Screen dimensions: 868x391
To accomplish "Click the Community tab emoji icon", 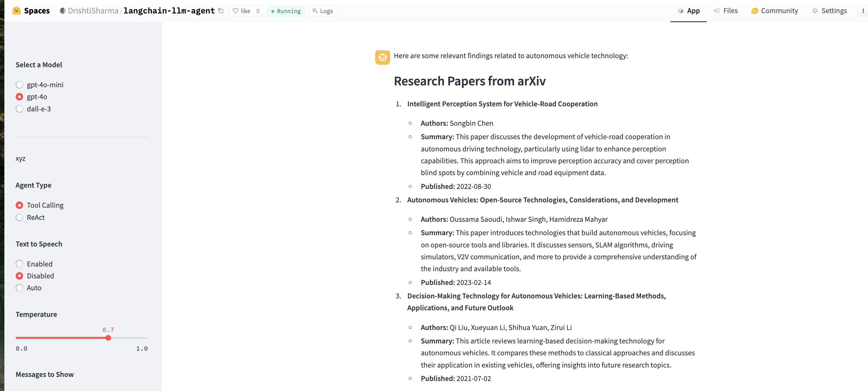I will [x=754, y=11].
